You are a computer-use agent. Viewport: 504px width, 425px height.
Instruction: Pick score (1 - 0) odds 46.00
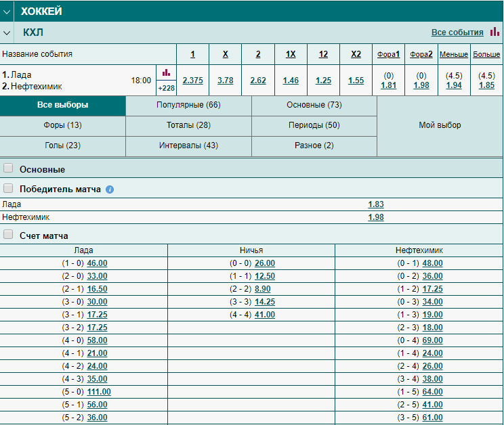(97, 263)
